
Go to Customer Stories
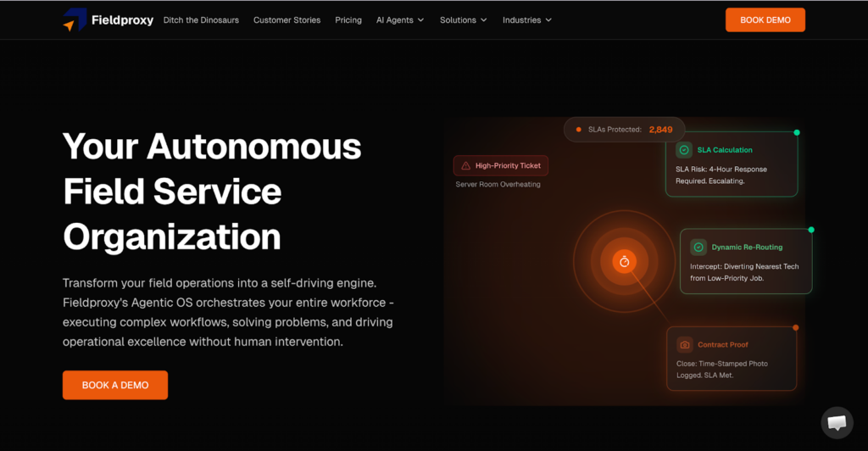pyautogui.click(x=287, y=19)
